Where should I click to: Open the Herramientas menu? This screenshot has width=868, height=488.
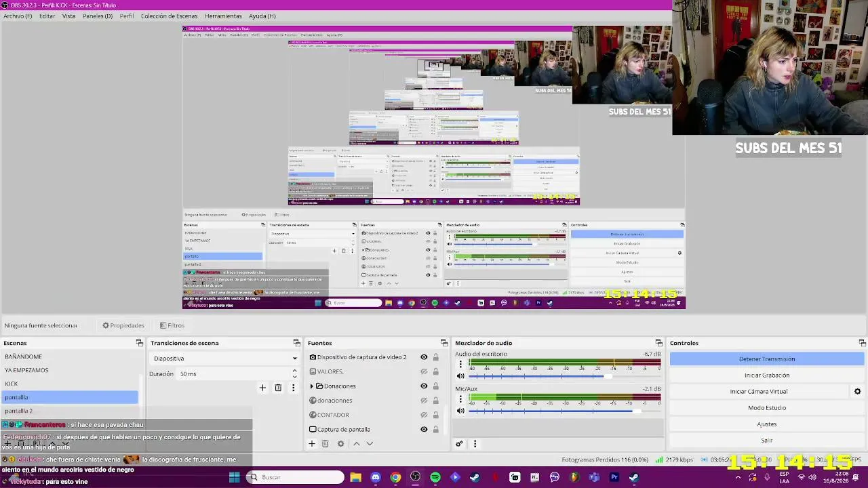223,16
